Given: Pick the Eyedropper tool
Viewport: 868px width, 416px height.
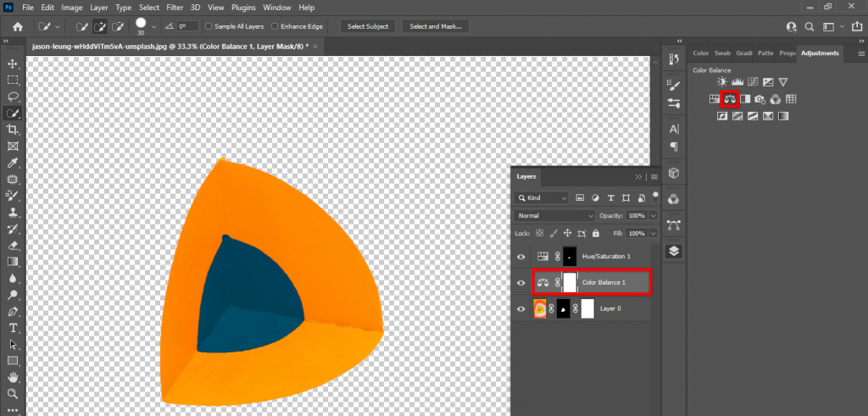Looking at the screenshot, I should (13, 162).
